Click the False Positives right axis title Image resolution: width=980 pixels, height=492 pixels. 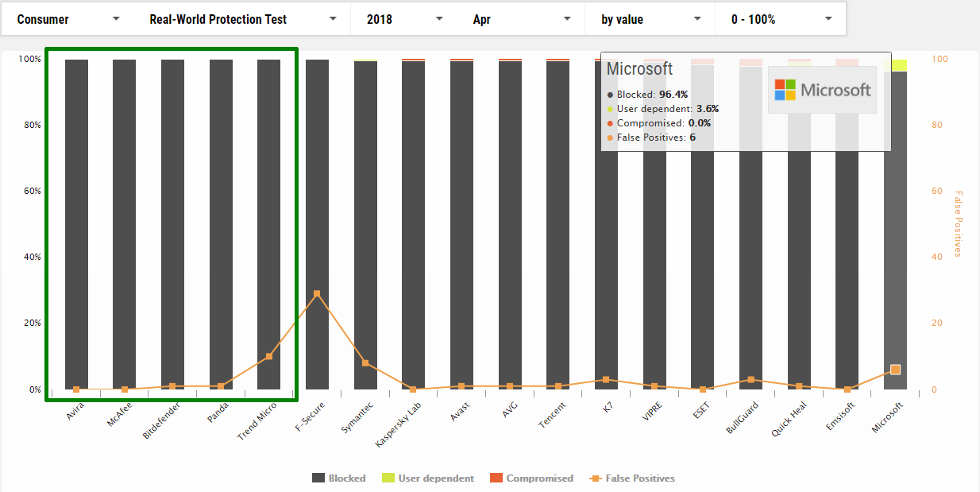958,223
